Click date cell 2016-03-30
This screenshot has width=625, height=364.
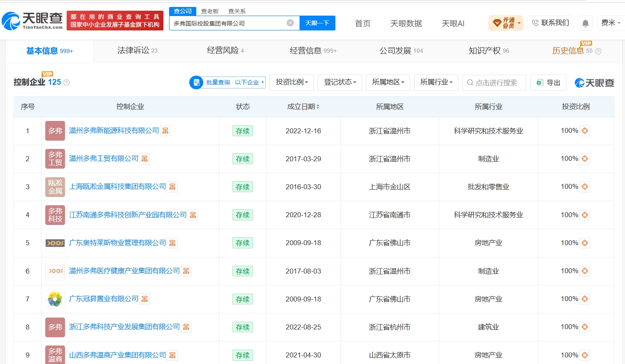pos(303,187)
